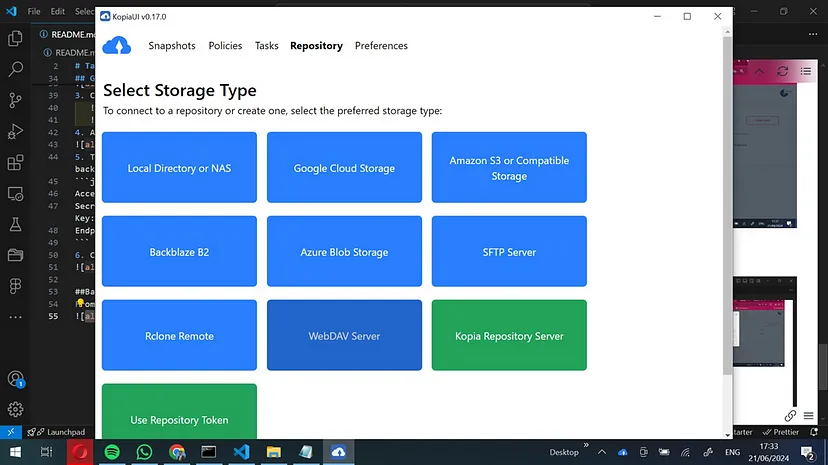828x465 pixels.
Task: Click the Windows Start button
Action: tap(15, 452)
